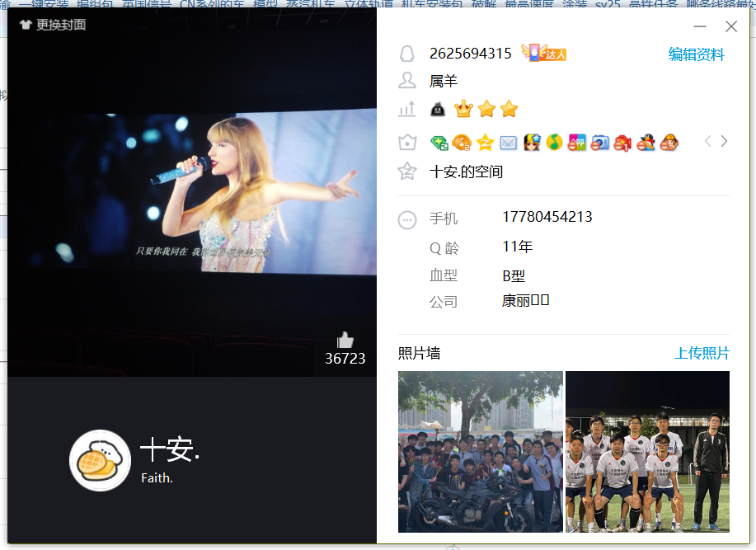Viewport: 756px width, 550px height.
Task: Click the crown-outline privileges icon
Action: click(x=407, y=142)
